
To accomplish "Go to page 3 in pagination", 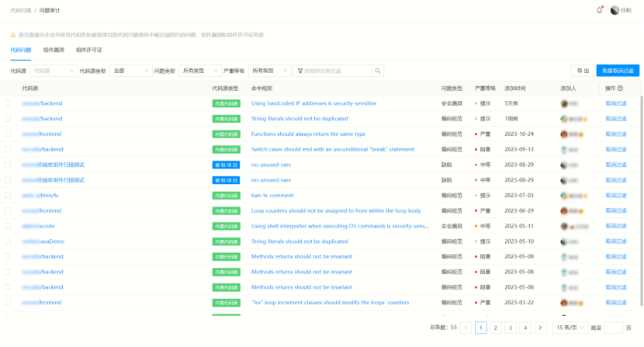I will point(511,328).
